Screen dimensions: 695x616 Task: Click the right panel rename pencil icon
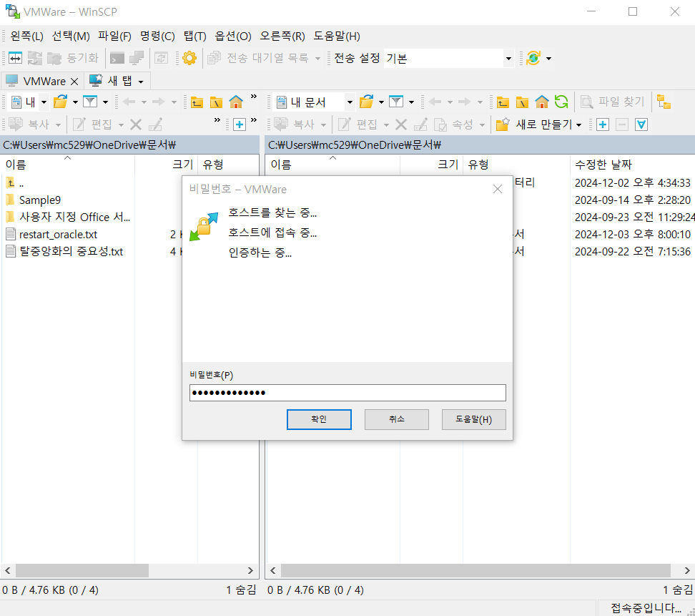(420, 124)
